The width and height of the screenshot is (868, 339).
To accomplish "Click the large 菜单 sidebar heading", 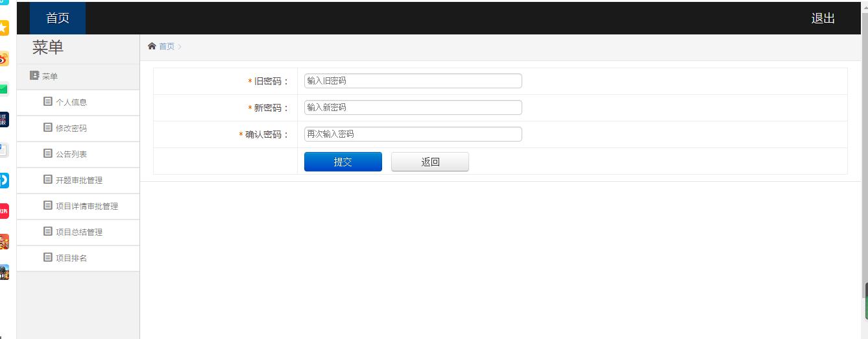I will [x=48, y=47].
